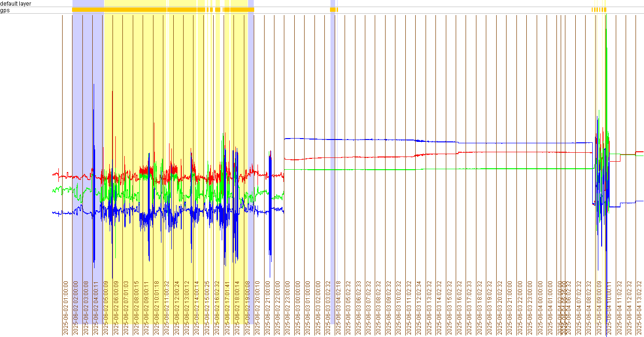Click the orange gps segments near 2025-06-04 09:00
This screenshot has height=337, width=644.
click(x=599, y=9)
